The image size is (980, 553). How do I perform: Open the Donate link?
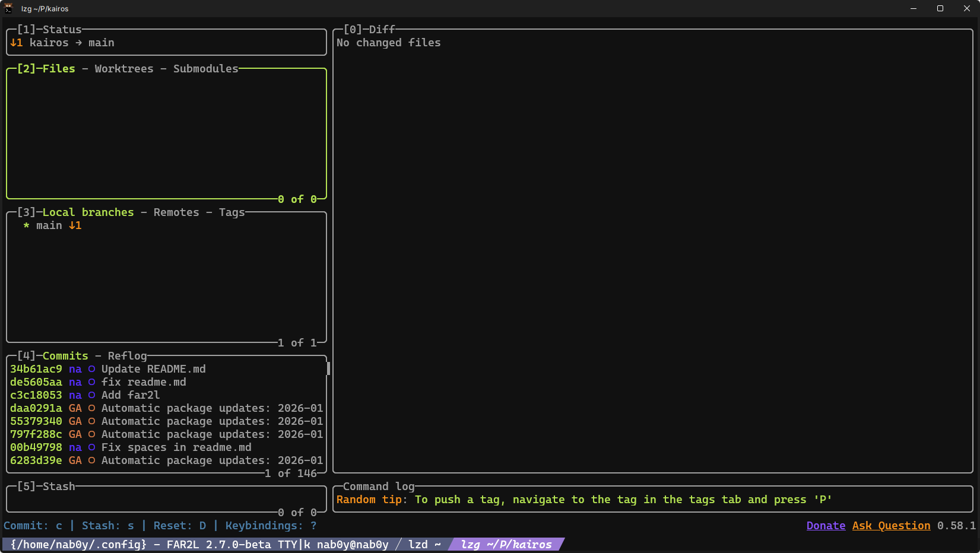point(826,526)
